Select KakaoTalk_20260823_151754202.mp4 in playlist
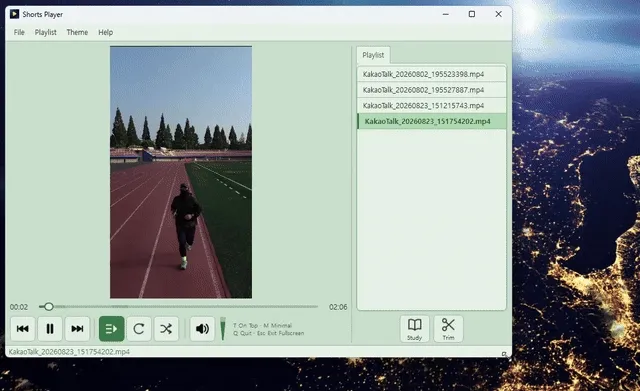 pos(432,121)
